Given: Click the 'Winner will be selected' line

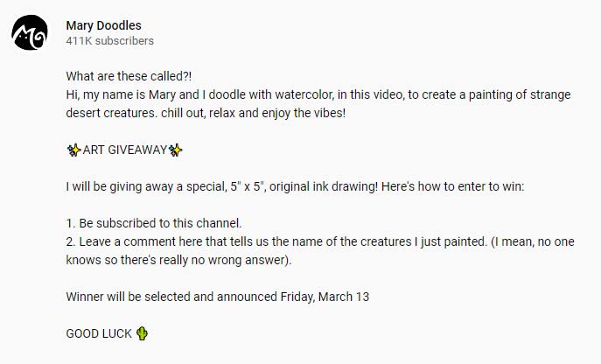Looking at the screenshot, I should [x=217, y=297].
